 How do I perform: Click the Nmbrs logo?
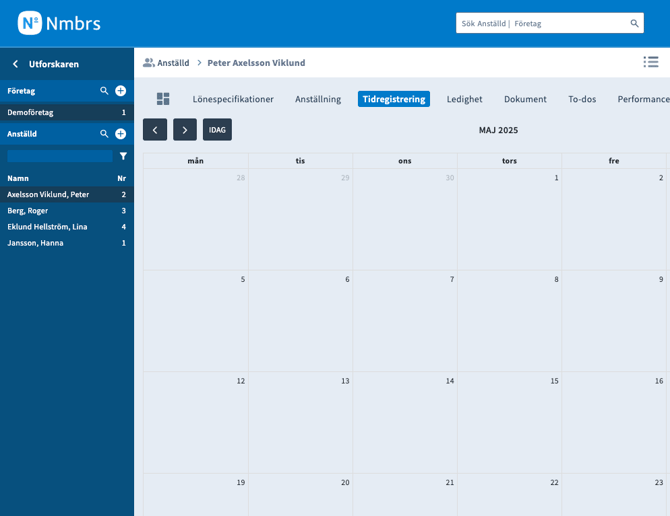coord(58,23)
